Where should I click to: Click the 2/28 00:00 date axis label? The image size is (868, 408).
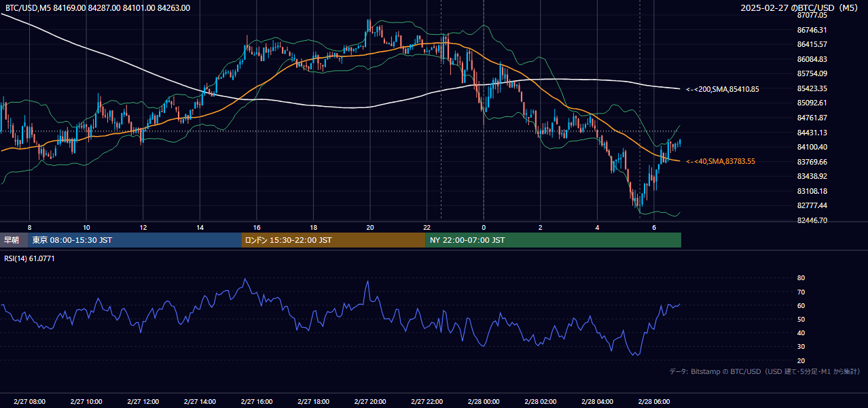coord(484,401)
